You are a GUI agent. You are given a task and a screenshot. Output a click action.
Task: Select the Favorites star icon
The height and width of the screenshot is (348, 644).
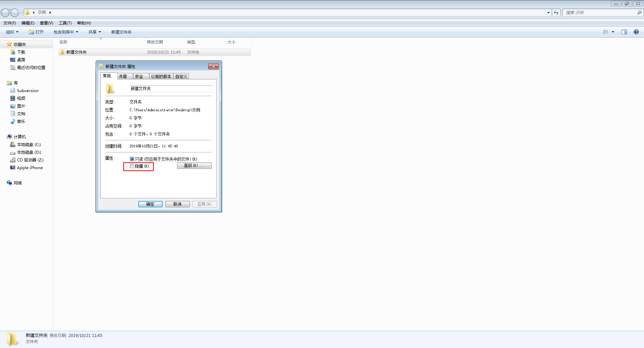click(x=9, y=44)
